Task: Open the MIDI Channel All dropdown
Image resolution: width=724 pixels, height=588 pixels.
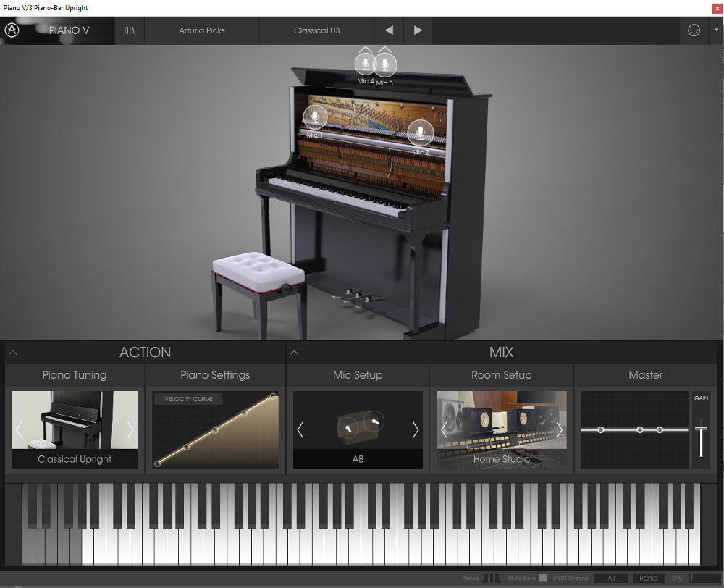Action: coord(611,578)
